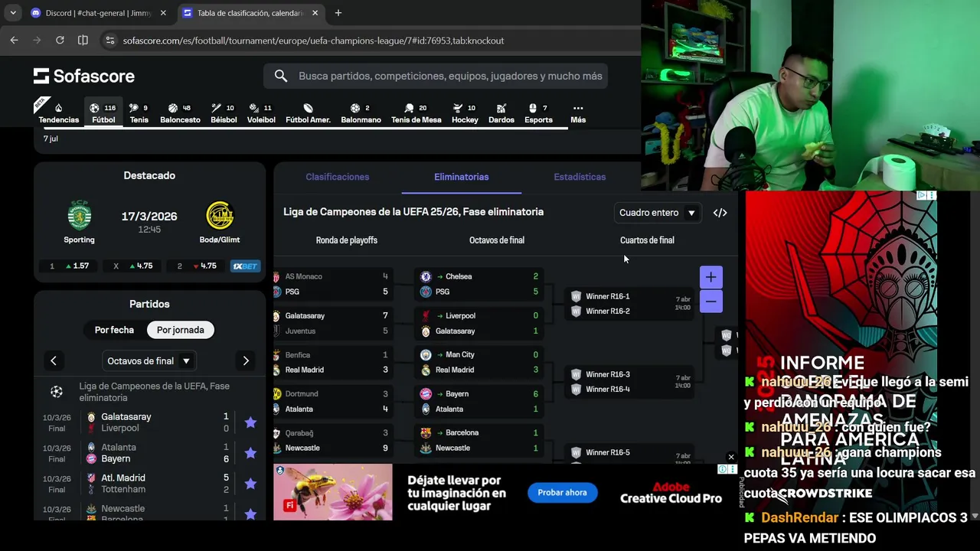Select away win odds 2 4.75
This screenshot has height=551, width=980.
pos(197,266)
